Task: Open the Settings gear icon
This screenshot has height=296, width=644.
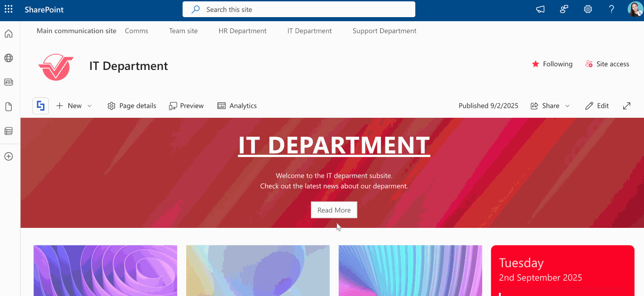Action: (x=588, y=9)
